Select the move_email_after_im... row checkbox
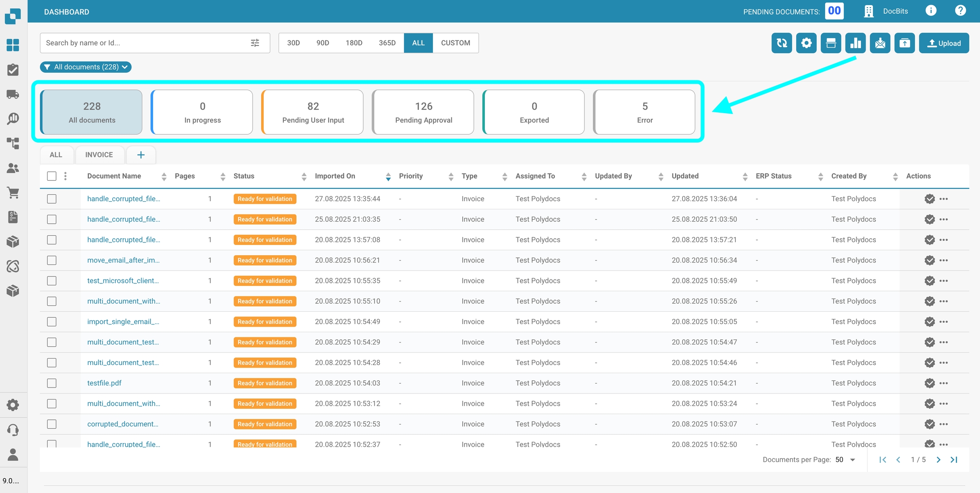980x493 pixels. [52, 260]
